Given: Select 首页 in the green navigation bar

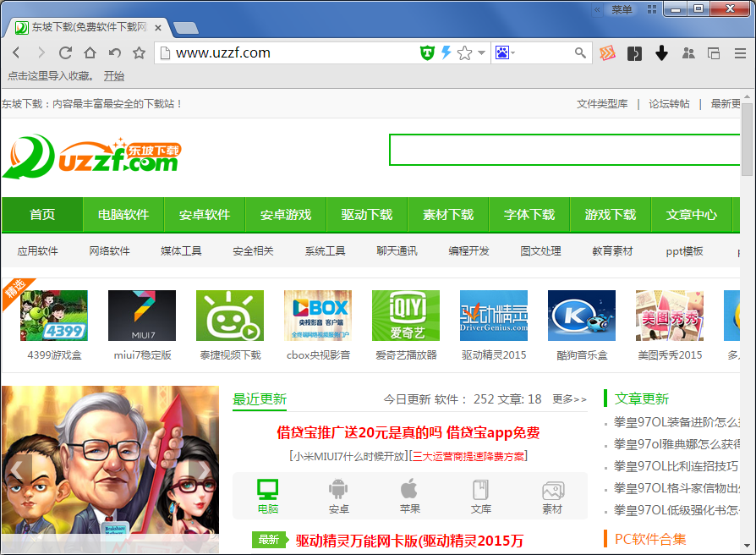Looking at the screenshot, I should pyautogui.click(x=42, y=215).
